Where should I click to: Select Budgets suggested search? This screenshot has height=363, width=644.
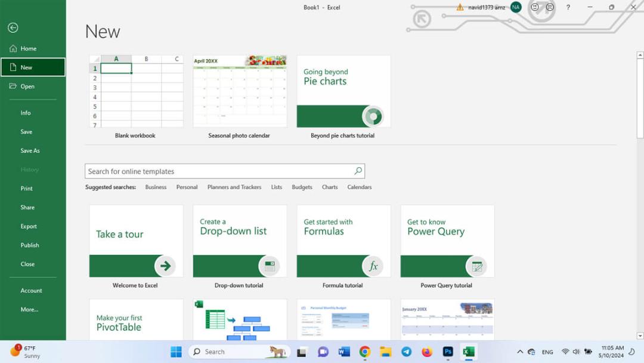pos(302,187)
